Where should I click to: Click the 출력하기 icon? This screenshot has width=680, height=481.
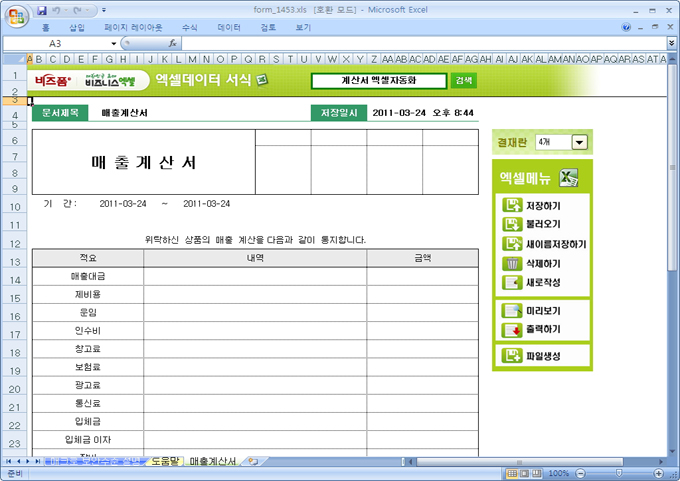pos(512,330)
